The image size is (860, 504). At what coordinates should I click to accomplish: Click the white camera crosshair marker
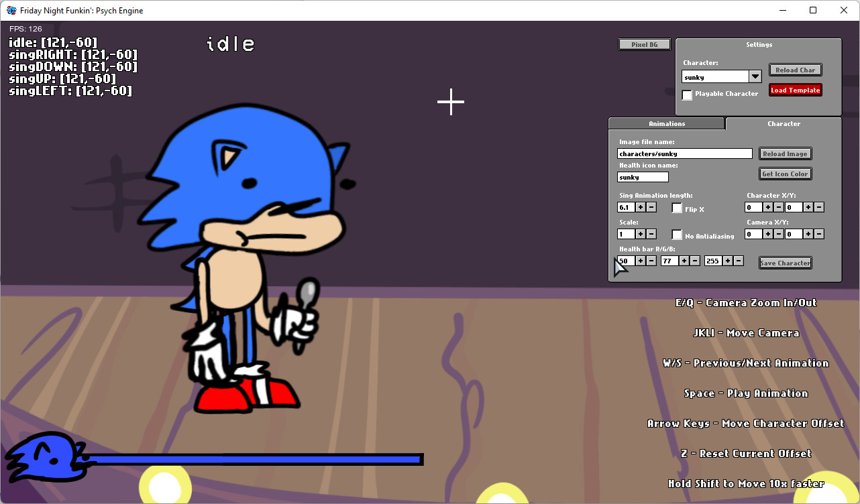coord(451,101)
